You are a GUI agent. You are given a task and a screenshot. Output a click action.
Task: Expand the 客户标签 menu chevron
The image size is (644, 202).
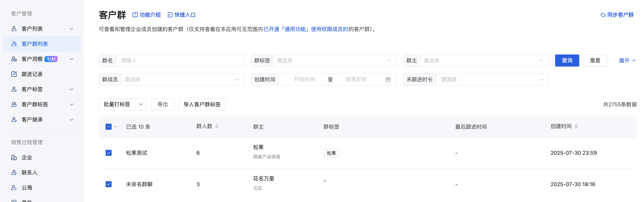(x=72, y=89)
